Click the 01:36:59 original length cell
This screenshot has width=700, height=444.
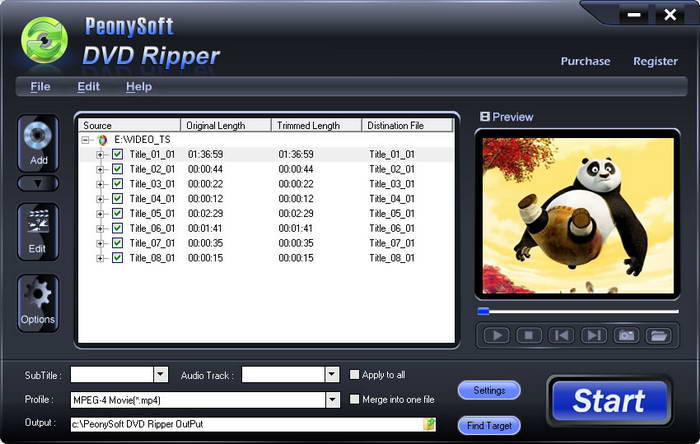[x=205, y=154]
